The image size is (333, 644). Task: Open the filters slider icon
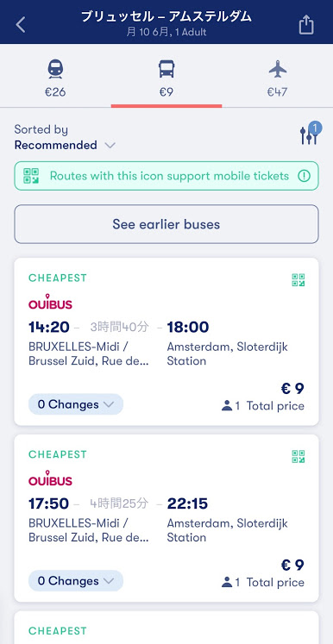(x=310, y=134)
